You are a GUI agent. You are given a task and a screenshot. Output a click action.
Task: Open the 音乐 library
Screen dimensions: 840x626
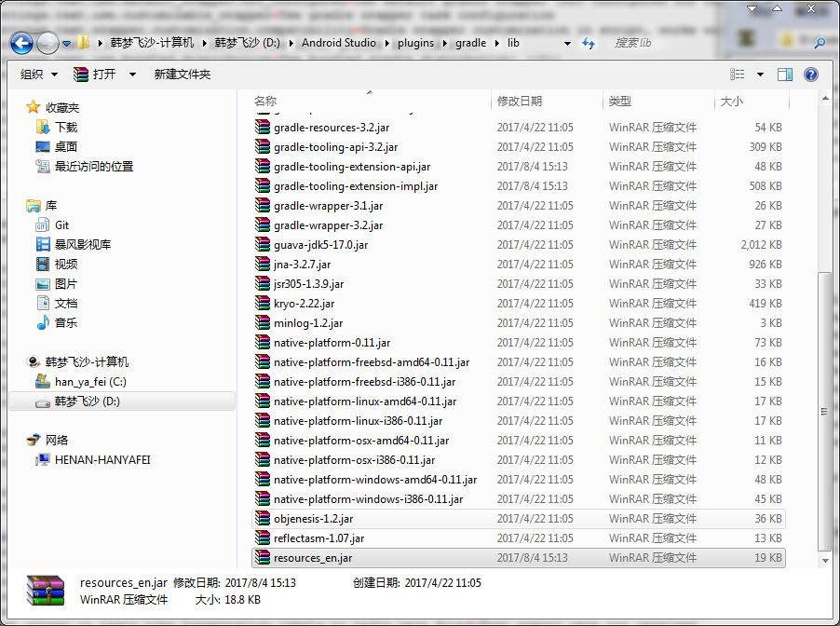tap(66, 322)
